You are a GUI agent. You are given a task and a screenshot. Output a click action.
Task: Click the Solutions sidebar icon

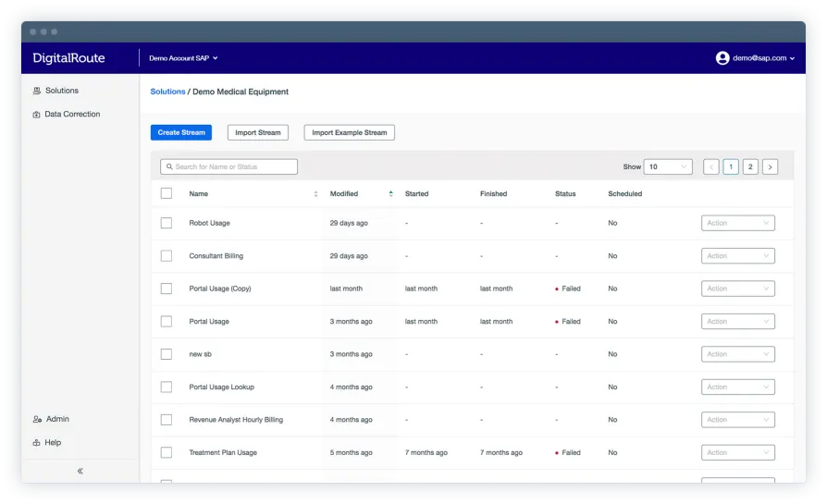37,91
